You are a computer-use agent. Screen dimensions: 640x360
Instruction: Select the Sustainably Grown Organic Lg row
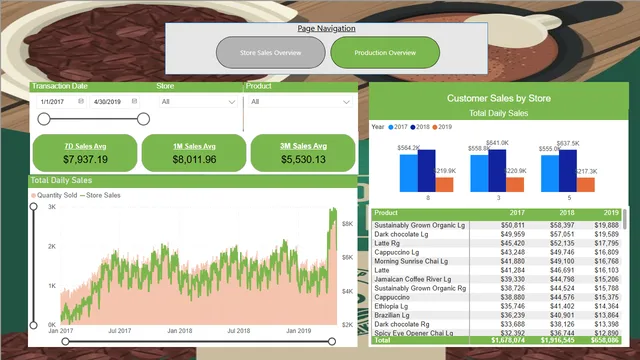[496, 225]
